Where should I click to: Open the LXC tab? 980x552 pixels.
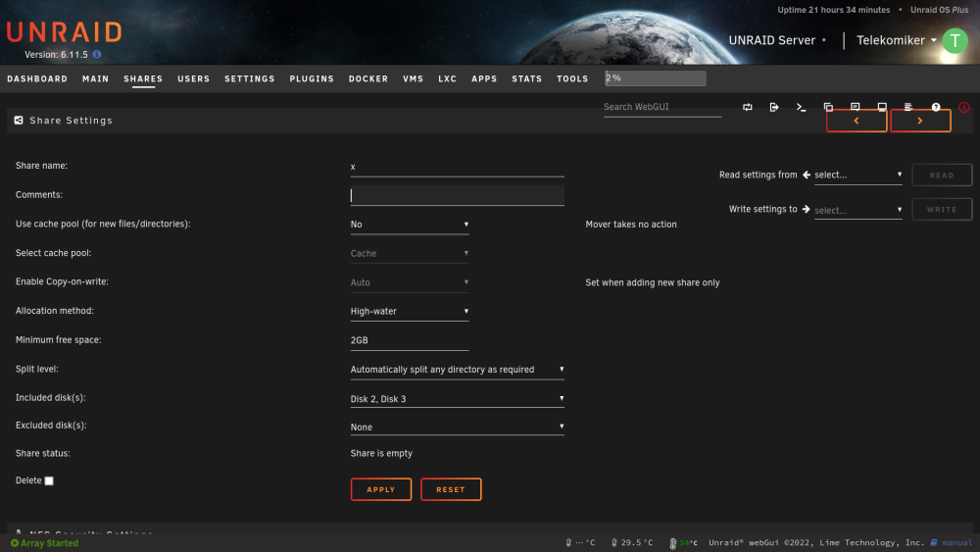point(448,78)
